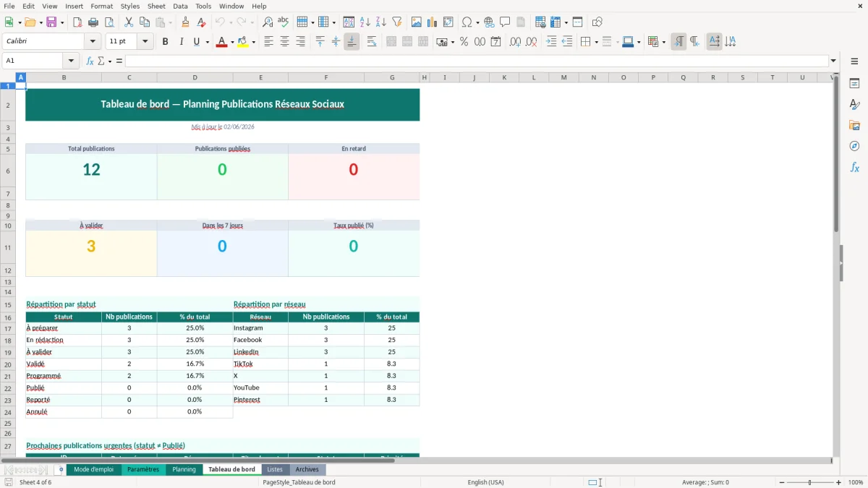Export the spreadsheet directly as PDF
This screenshot has height=488, width=868.
(77, 22)
